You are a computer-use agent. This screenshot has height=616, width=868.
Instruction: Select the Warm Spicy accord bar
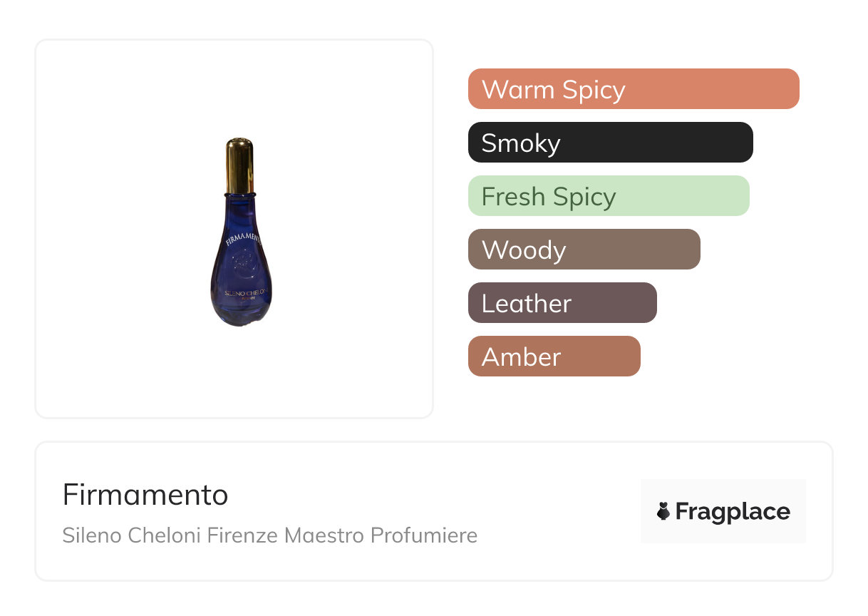[634, 89]
